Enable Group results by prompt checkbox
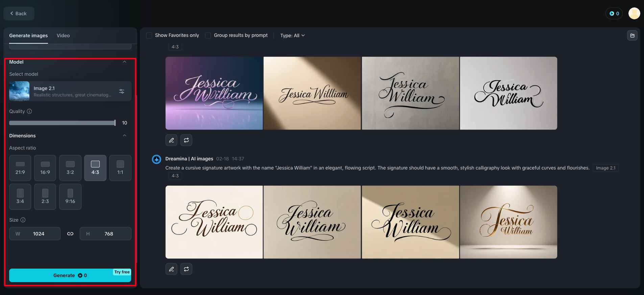 pos(208,36)
